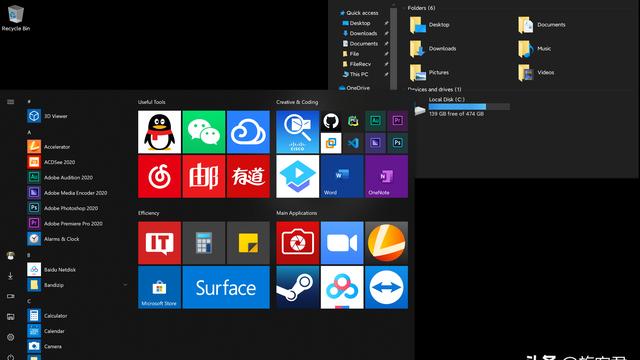The image size is (640, 360).
Task: Select the Documents folder in Explorer content area
Action: tap(542, 24)
